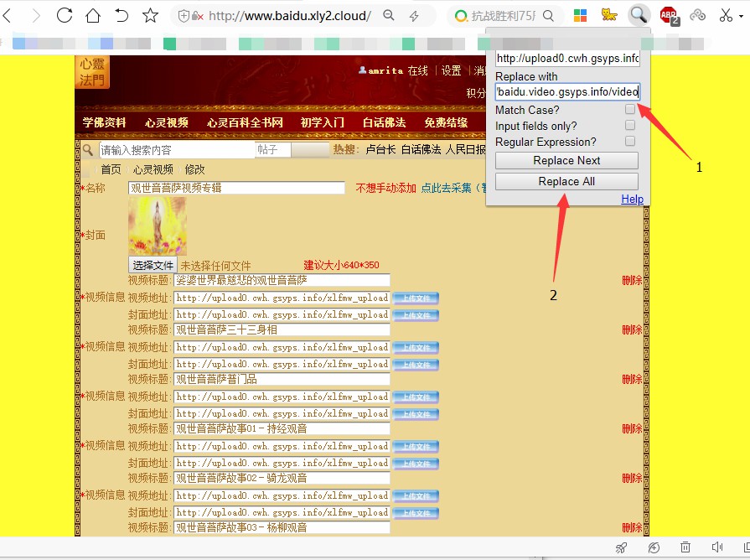Click the 首页 breadcrumb link
The height and width of the screenshot is (560, 750).
coord(111,169)
